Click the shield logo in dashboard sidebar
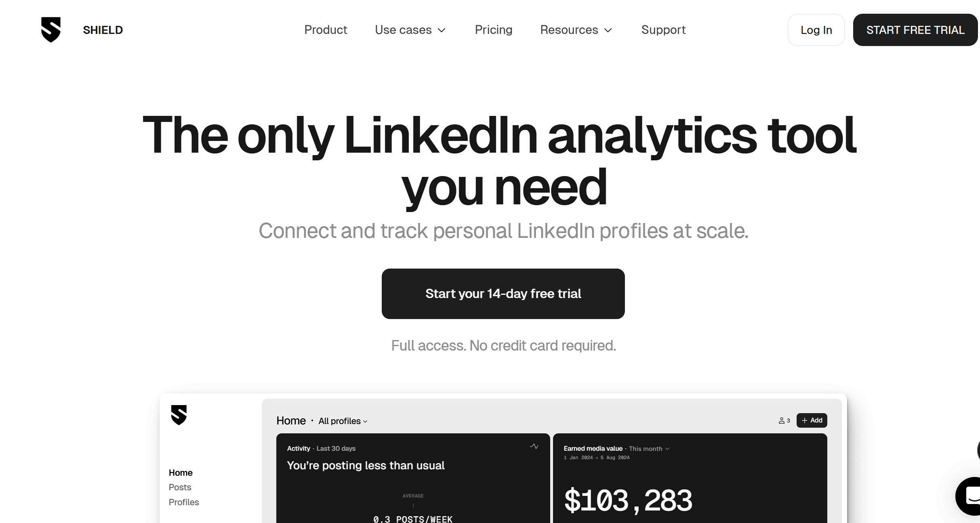The height and width of the screenshot is (523, 980). [x=179, y=415]
